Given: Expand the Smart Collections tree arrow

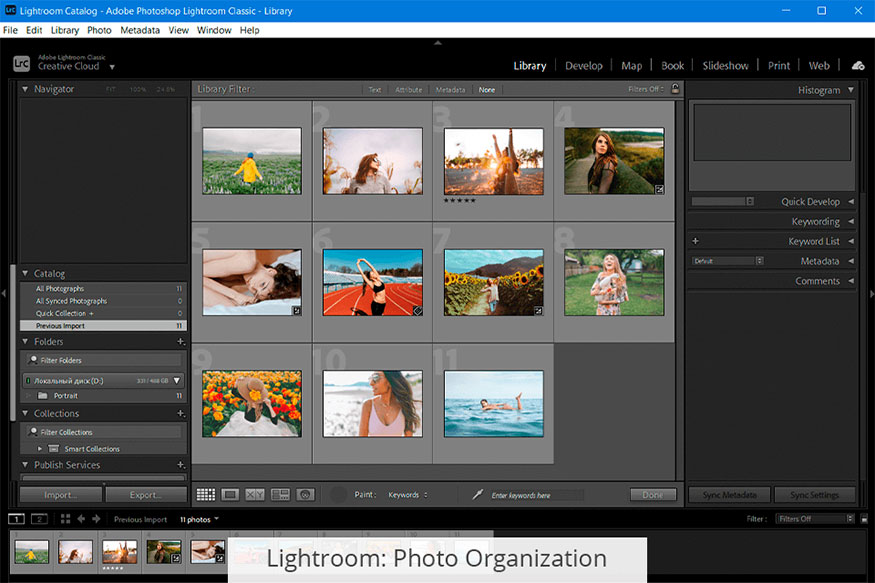Looking at the screenshot, I should pos(40,449).
